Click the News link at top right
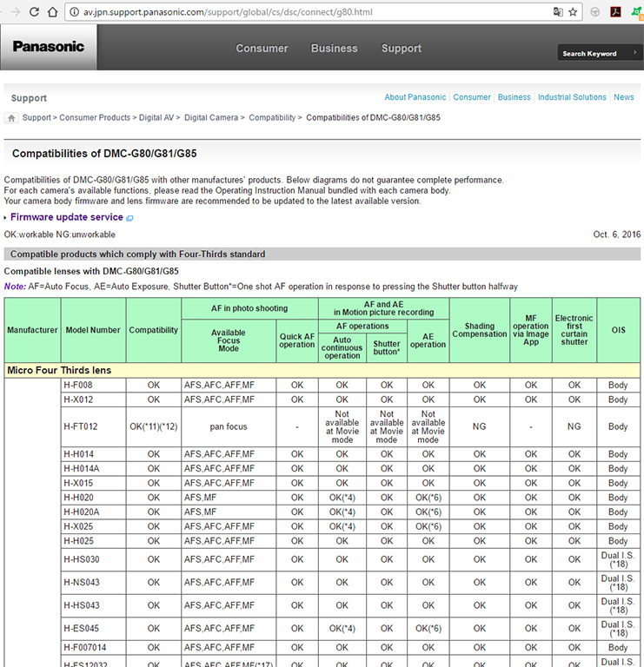644x667 pixels. (623, 97)
